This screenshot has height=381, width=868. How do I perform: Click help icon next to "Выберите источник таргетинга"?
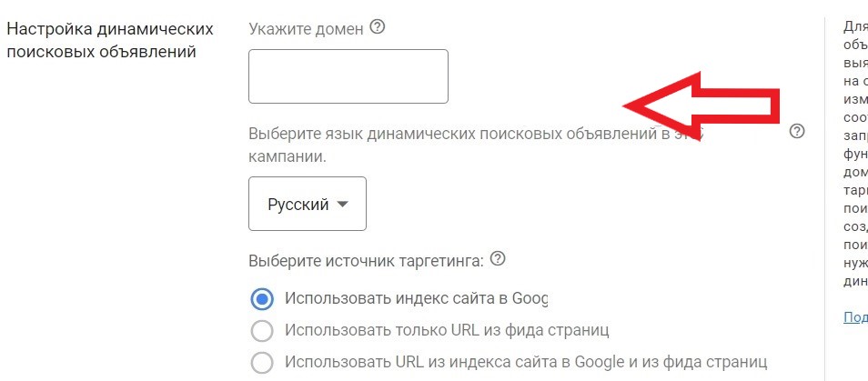point(498,259)
